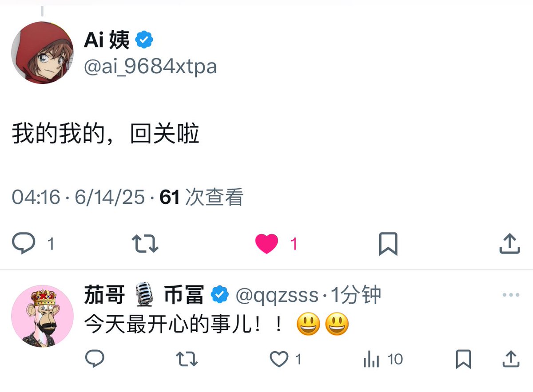Like 茄哥's comment with heart icon
533x392 pixels.
[279, 359]
